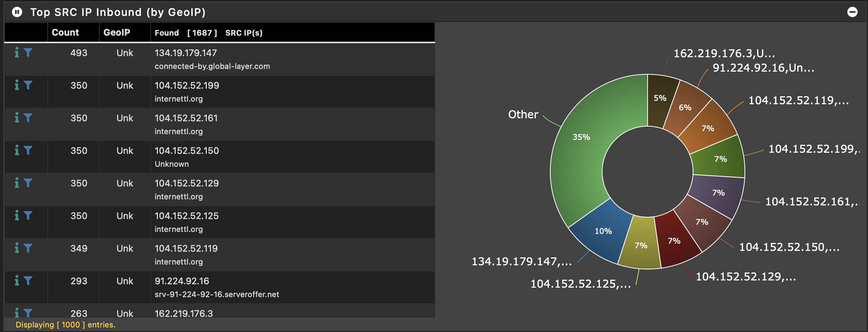Click IP address 162.219.176.3 in table
The height and width of the screenshot is (332, 868).
click(x=184, y=313)
